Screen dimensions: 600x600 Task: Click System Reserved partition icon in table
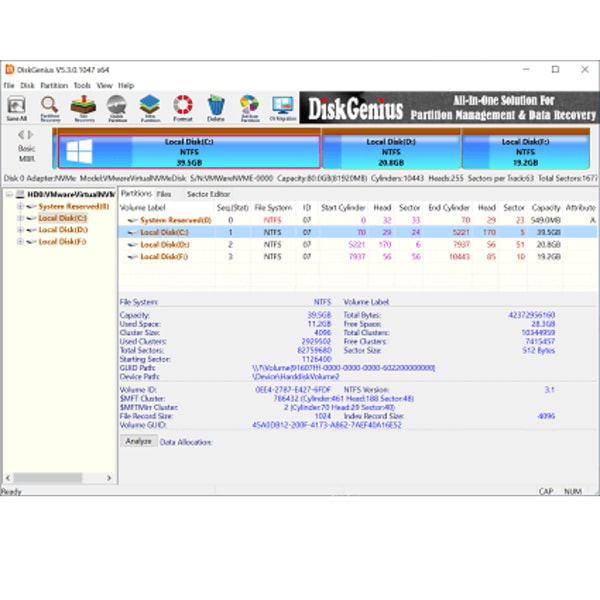(x=132, y=220)
